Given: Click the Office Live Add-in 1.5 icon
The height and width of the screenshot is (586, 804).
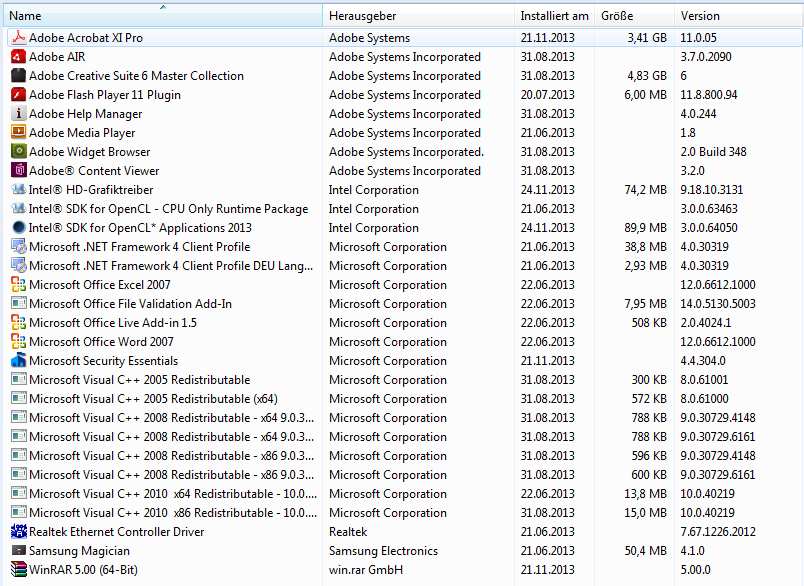Looking at the screenshot, I should pos(18,322).
